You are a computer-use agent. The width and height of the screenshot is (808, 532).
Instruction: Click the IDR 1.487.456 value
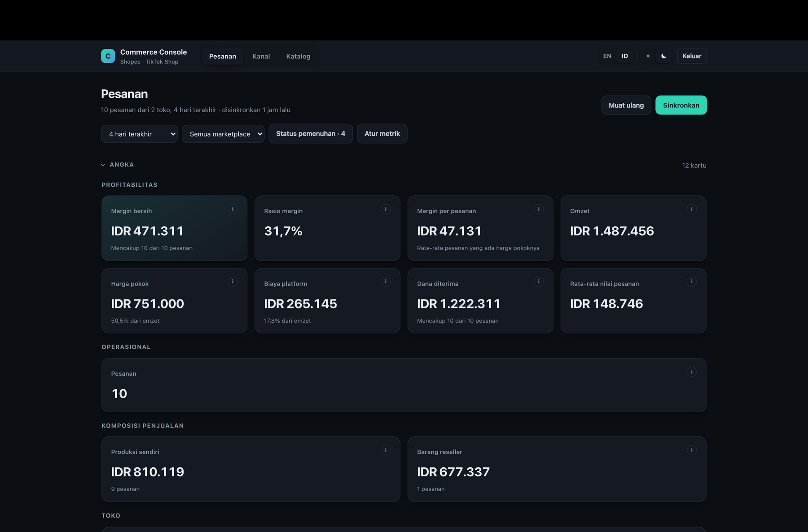(612, 231)
